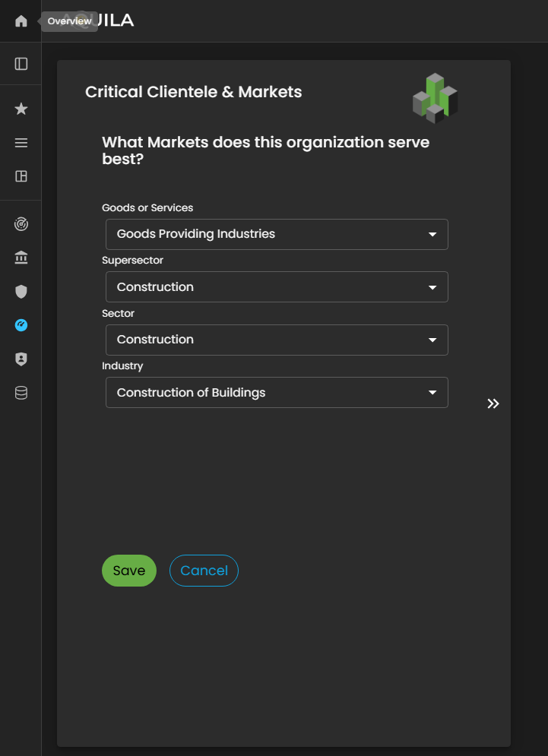Select the highlighted blue gauge icon
Viewport: 548px width, 756px height.
click(x=21, y=325)
